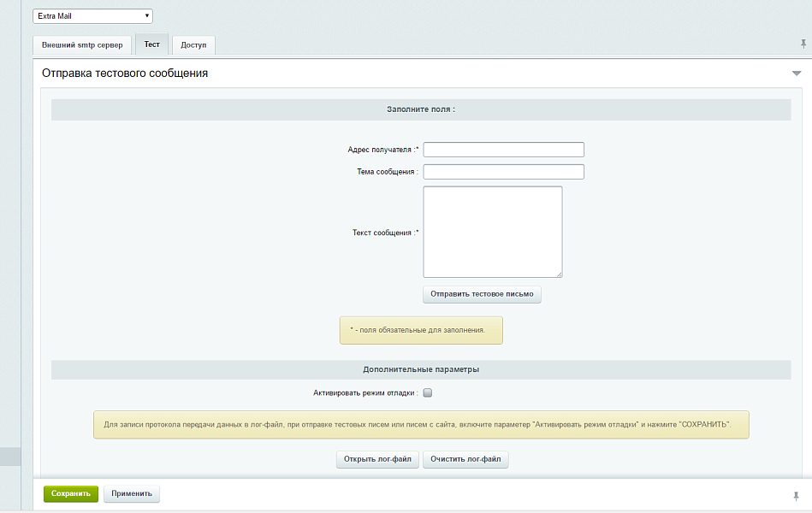The height and width of the screenshot is (513, 812).
Task: Open the Extra Mail dropdown
Action: 92,16
